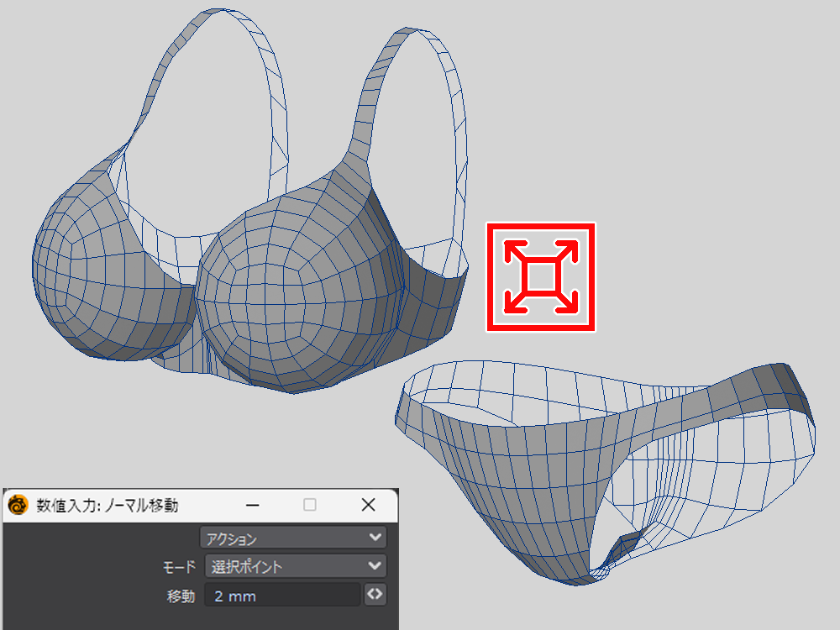Click the LightWave app icon in dialog title
The height and width of the screenshot is (630, 840).
(x=18, y=505)
